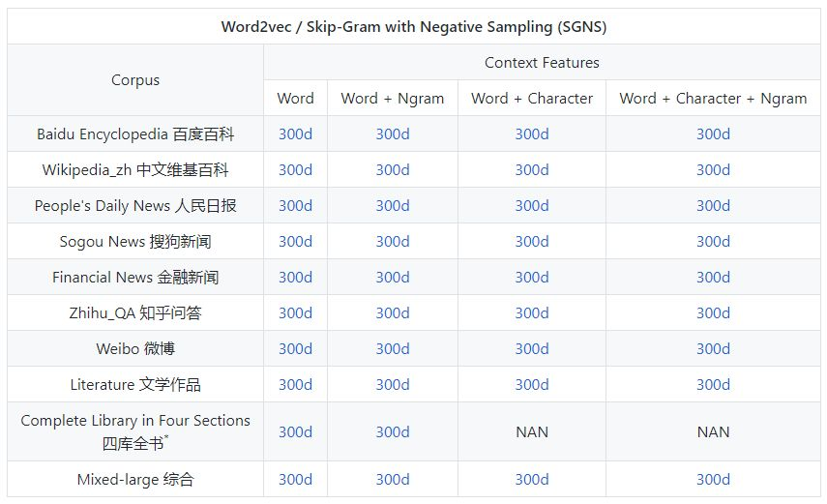Open Literature Word + Character 300d link

(532, 385)
